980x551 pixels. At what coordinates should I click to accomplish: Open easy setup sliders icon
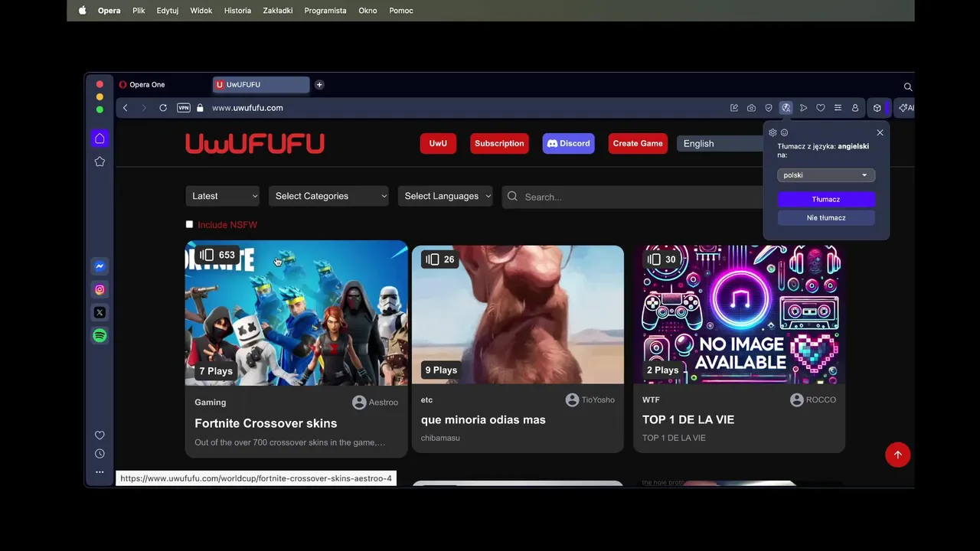(838, 108)
